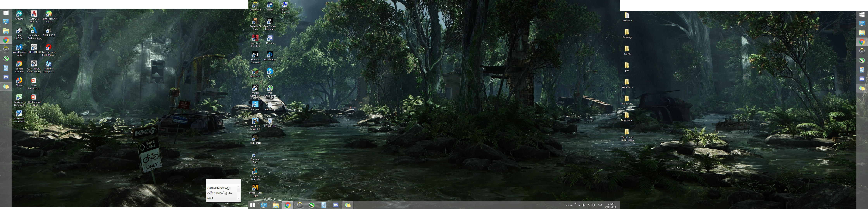Open the clock showing 21:28

[611, 205]
